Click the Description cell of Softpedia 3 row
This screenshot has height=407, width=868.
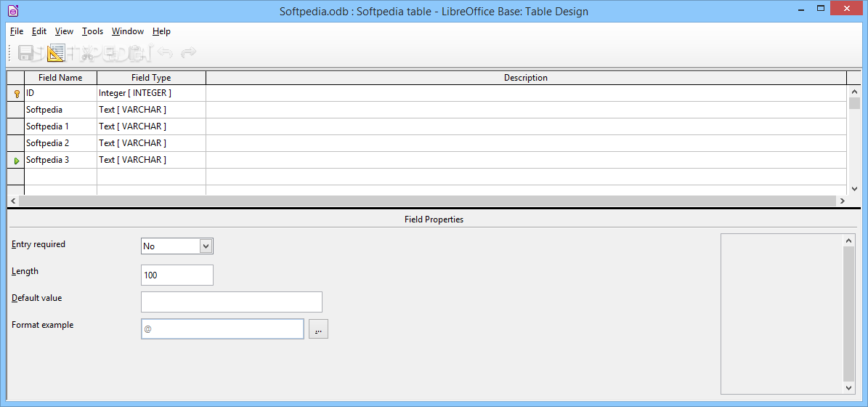click(526, 159)
